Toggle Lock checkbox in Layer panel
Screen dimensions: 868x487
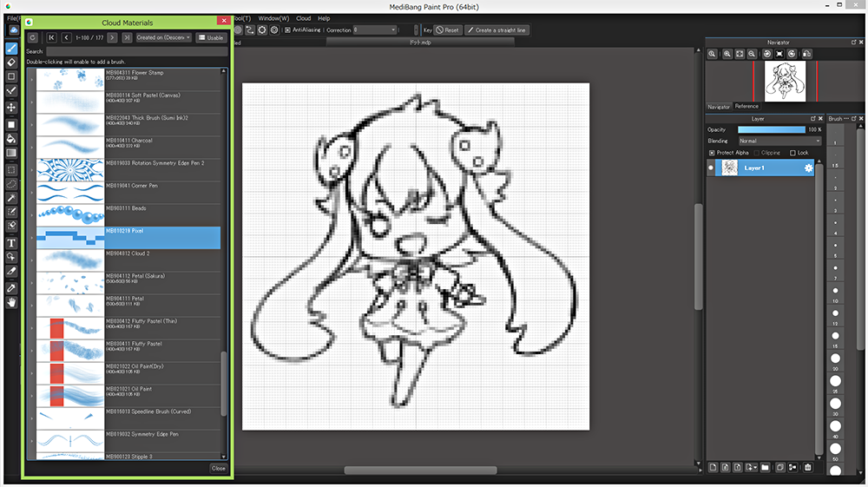point(792,153)
